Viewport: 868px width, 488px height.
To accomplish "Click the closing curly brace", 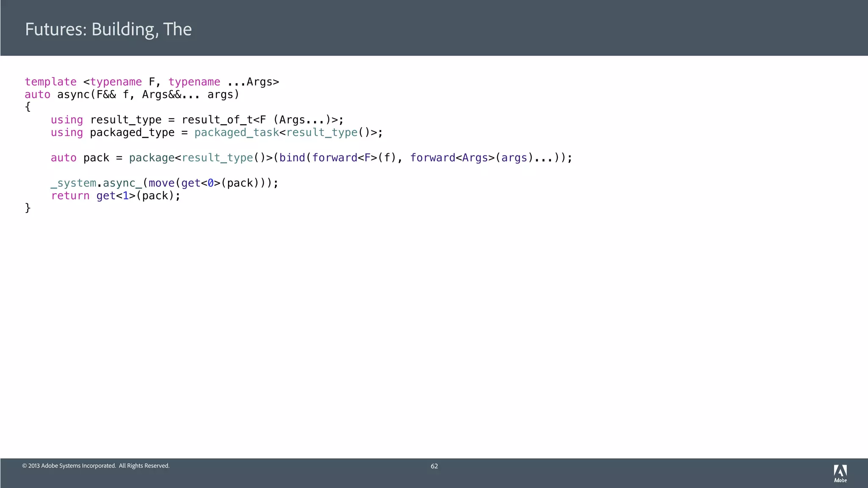I will pos(28,208).
